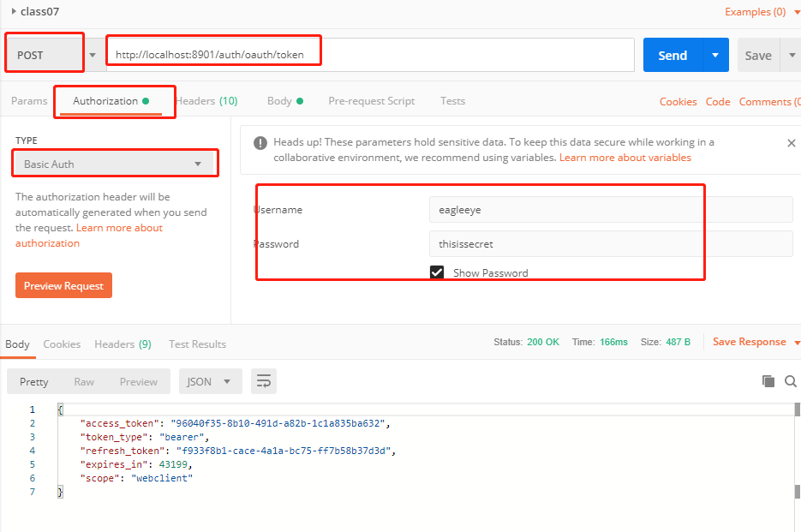
Task: Open the Comments link
Action: tap(769, 102)
